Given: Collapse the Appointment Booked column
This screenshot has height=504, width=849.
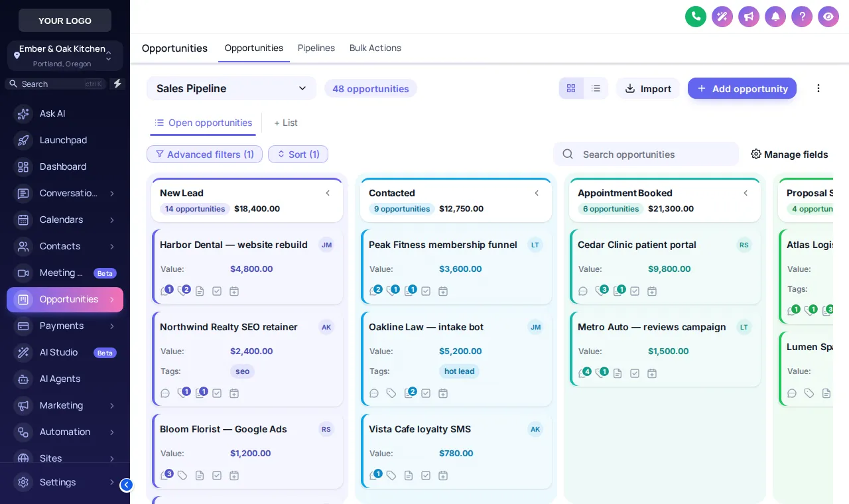Looking at the screenshot, I should 746,193.
